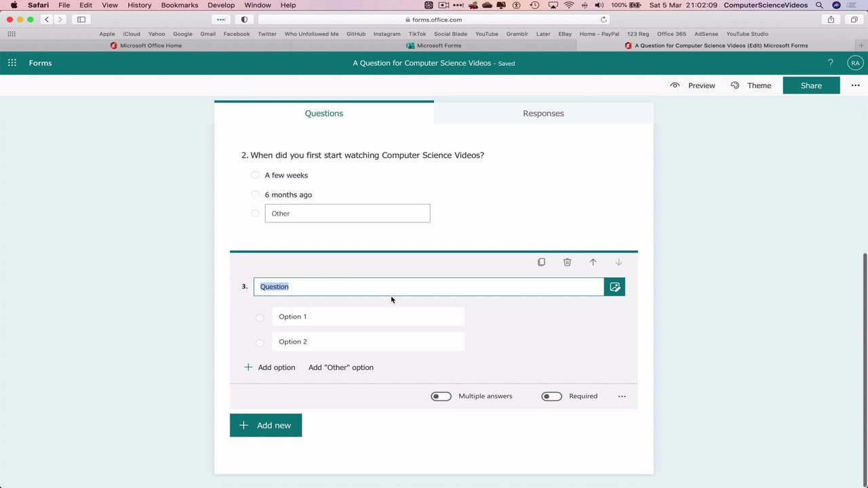The width and height of the screenshot is (868, 488).
Task: Open the Microsoft Office Home browser tab
Action: pyautogui.click(x=145, y=45)
